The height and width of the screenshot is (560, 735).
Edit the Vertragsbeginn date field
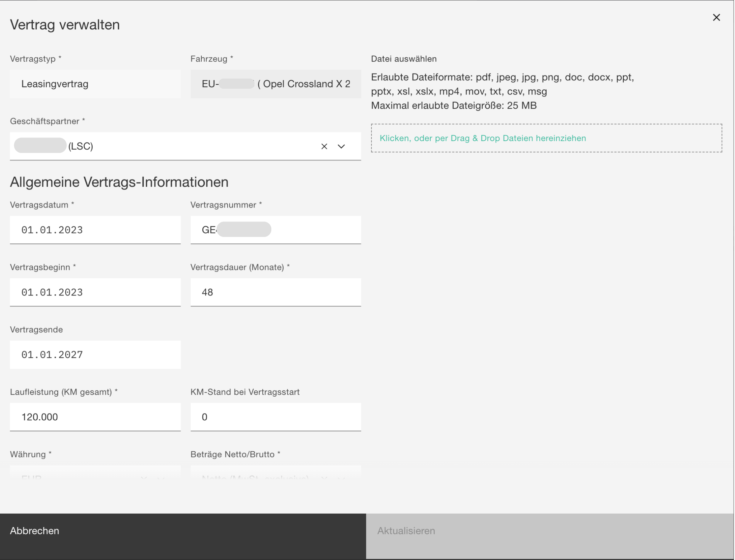[95, 292]
